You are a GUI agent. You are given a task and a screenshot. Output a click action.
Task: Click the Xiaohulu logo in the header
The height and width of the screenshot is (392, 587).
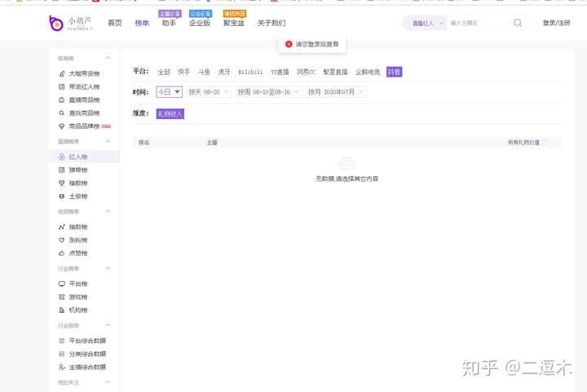pos(70,23)
